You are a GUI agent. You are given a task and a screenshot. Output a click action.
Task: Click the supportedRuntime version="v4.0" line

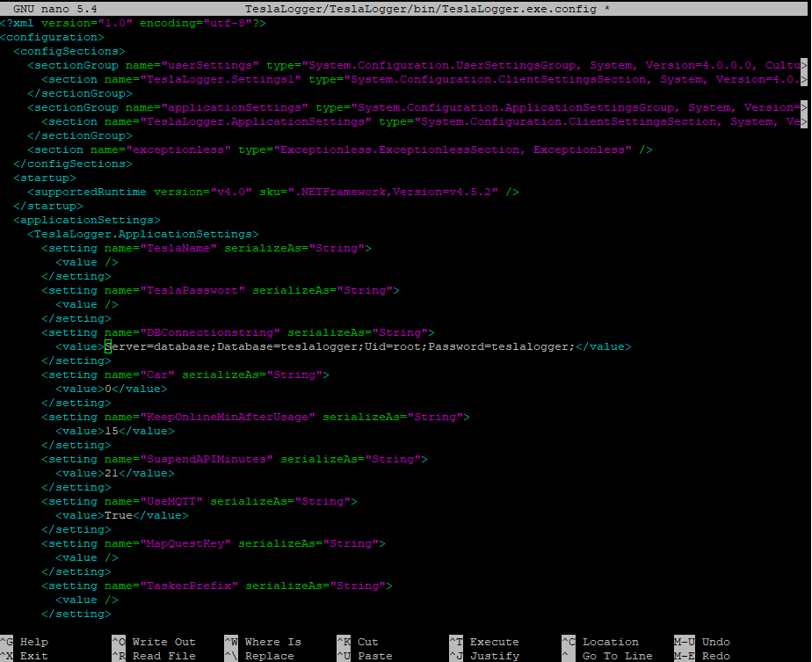click(273, 193)
